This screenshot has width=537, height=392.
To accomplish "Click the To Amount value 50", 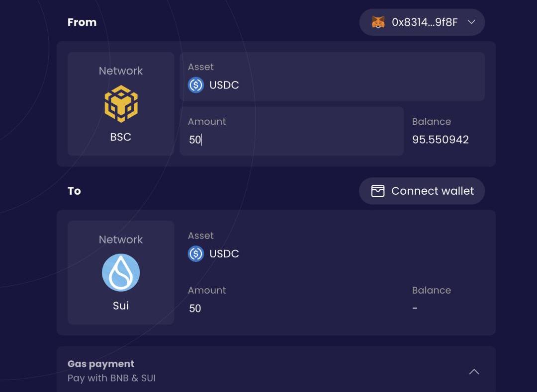I will tap(195, 309).
